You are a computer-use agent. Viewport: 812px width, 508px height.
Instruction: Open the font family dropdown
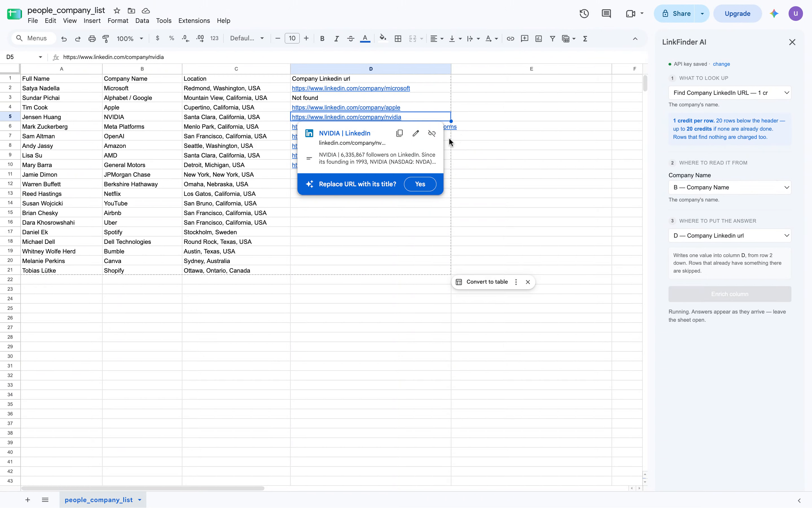tap(247, 38)
